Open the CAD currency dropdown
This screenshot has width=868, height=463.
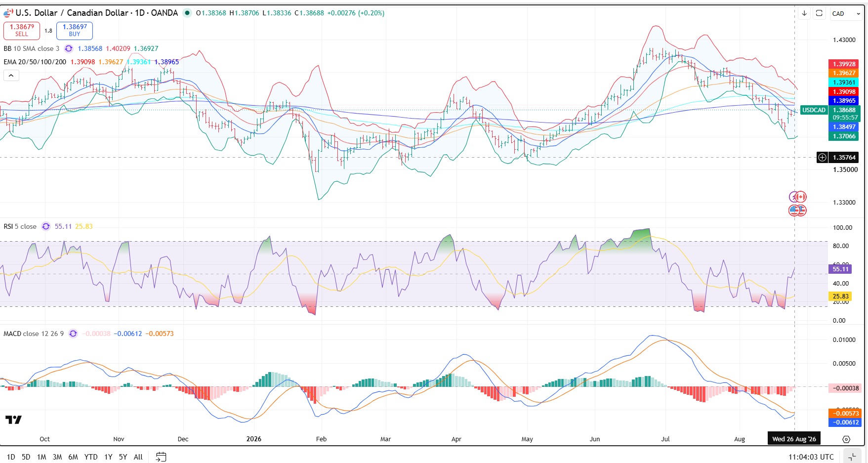click(846, 13)
